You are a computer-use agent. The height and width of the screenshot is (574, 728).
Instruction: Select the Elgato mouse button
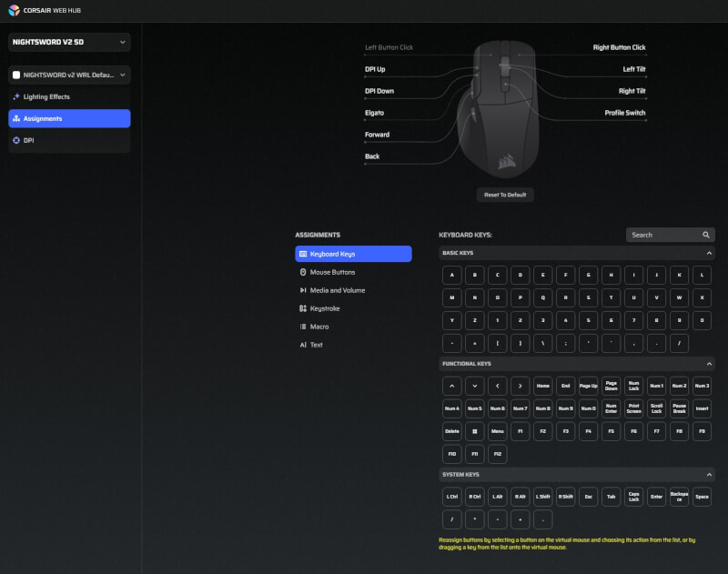point(374,113)
